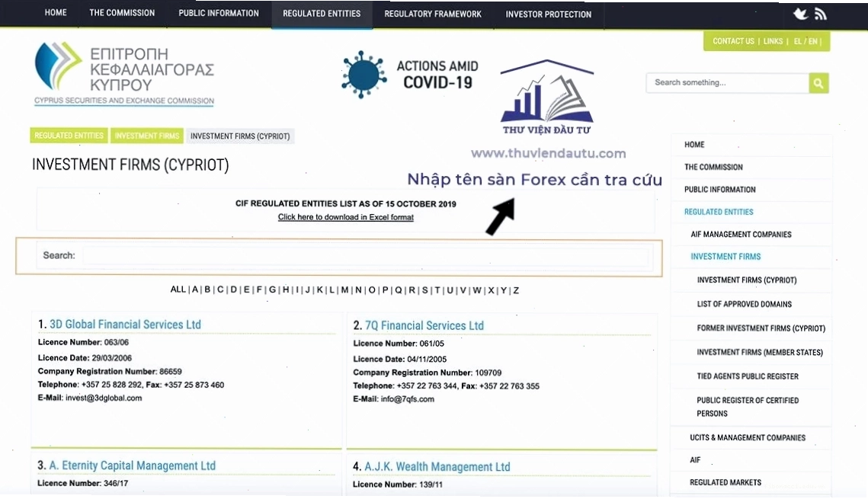868x499 pixels.
Task: Filter firms by letter W
Action: tap(476, 290)
